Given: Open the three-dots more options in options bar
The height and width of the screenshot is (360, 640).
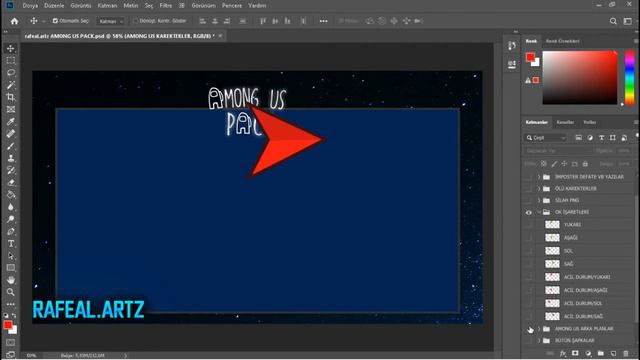Looking at the screenshot, I should point(323,21).
